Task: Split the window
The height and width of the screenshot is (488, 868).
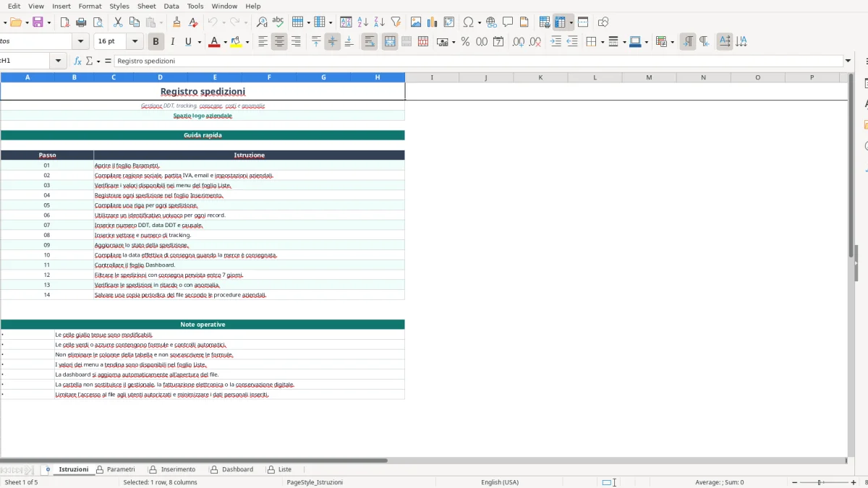Action: click(583, 22)
